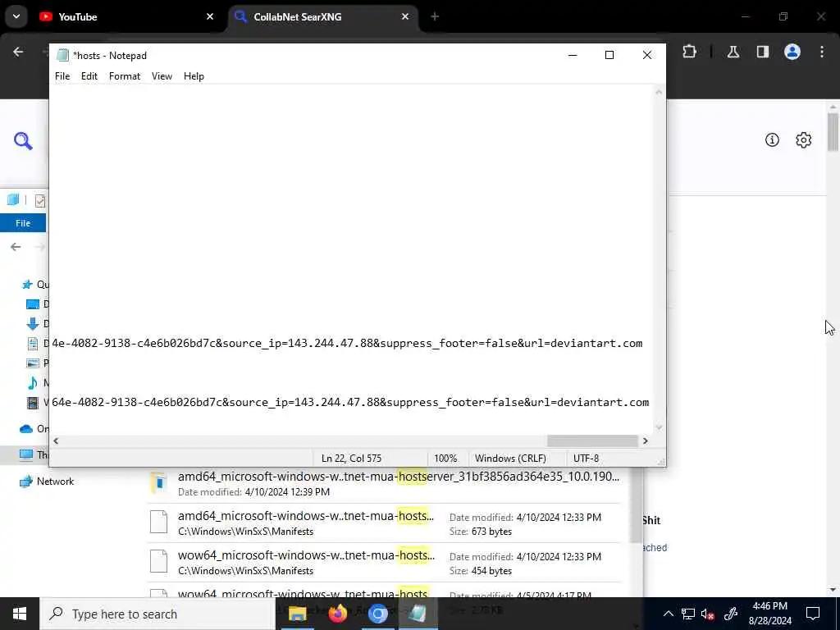Click Notepad horizontal scrollbar thumb
The width and height of the screenshot is (840, 630).
(592, 441)
